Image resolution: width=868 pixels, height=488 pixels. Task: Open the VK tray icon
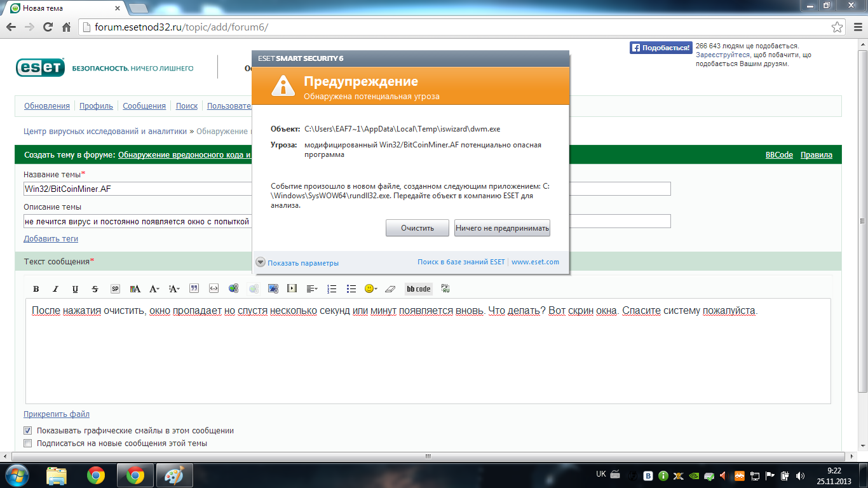tap(649, 475)
